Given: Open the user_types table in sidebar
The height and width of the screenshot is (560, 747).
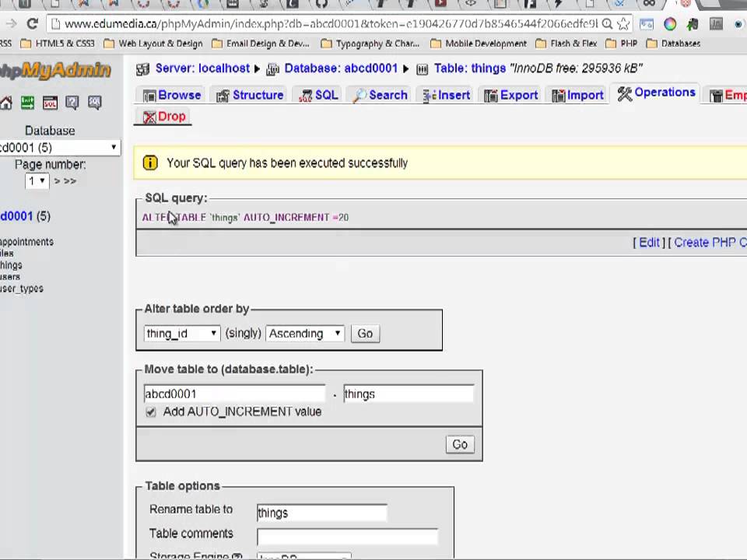Looking at the screenshot, I should tap(22, 289).
